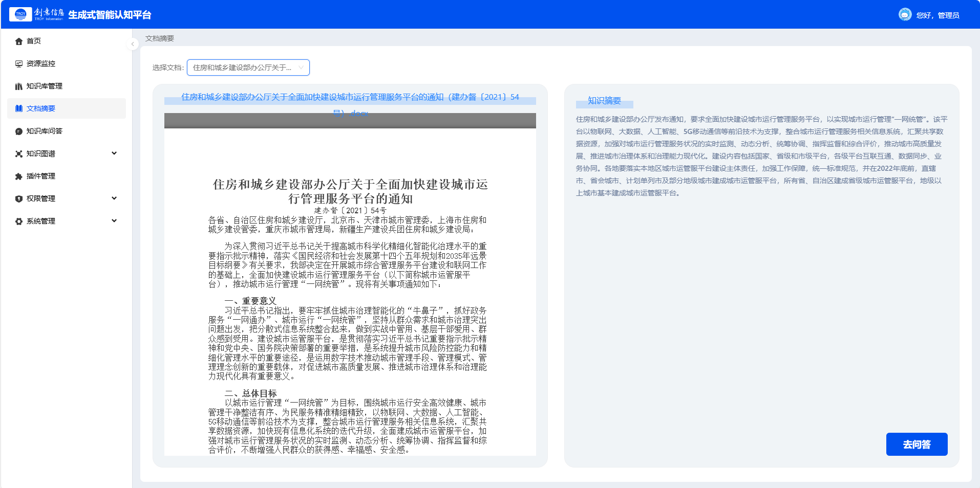This screenshot has height=488, width=980.
Task: Click the knowledge base management icon
Action: pyautogui.click(x=19, y=86)
